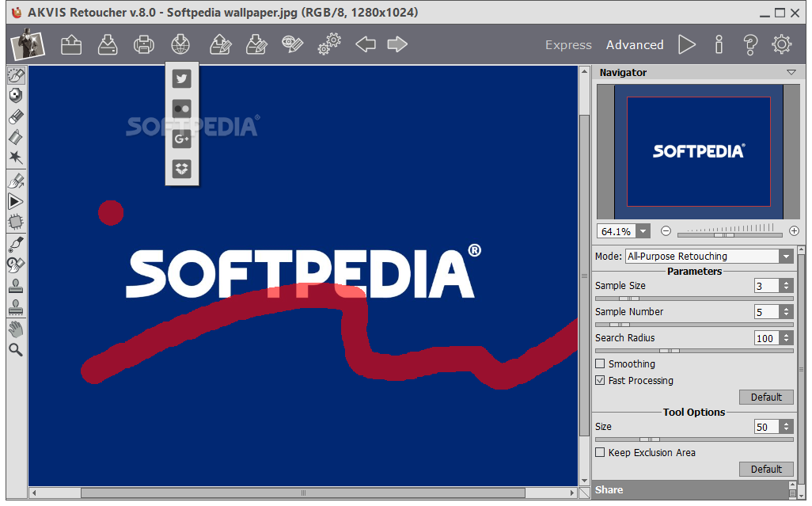812x506 pixels.
Task: Click Default button under Tool Options
Action: tap(766, 470)
